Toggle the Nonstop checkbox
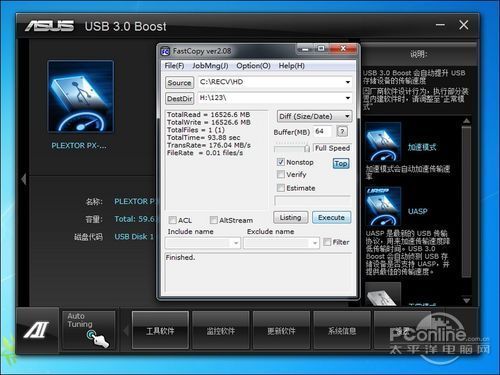Image resolution: width=500 pixels, height=375 pixels. 281,162
